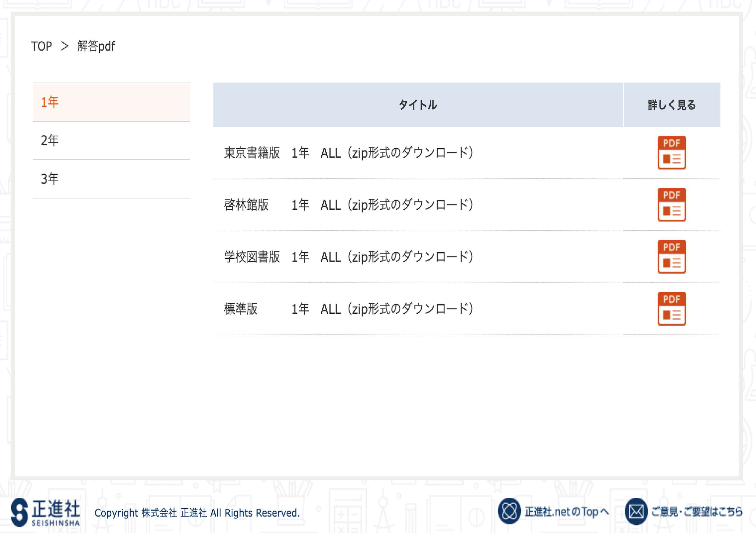
Task: Click 標準版 1年 ALL title text
Action: pyautogui.click(x=348, y=309)
